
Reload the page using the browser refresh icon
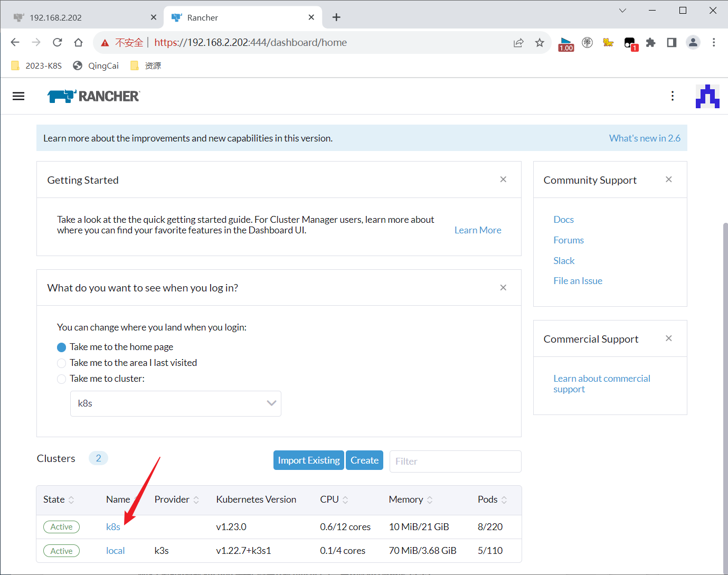pos(58,43)
